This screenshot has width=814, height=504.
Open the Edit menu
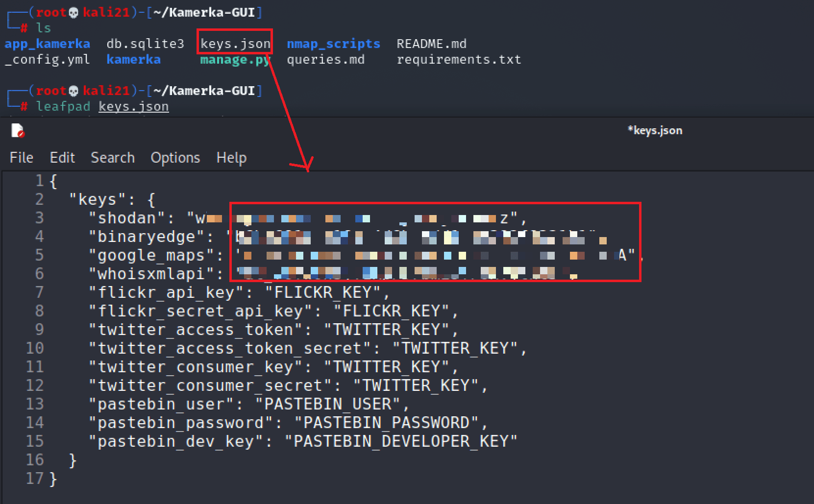tap(62, 157)
